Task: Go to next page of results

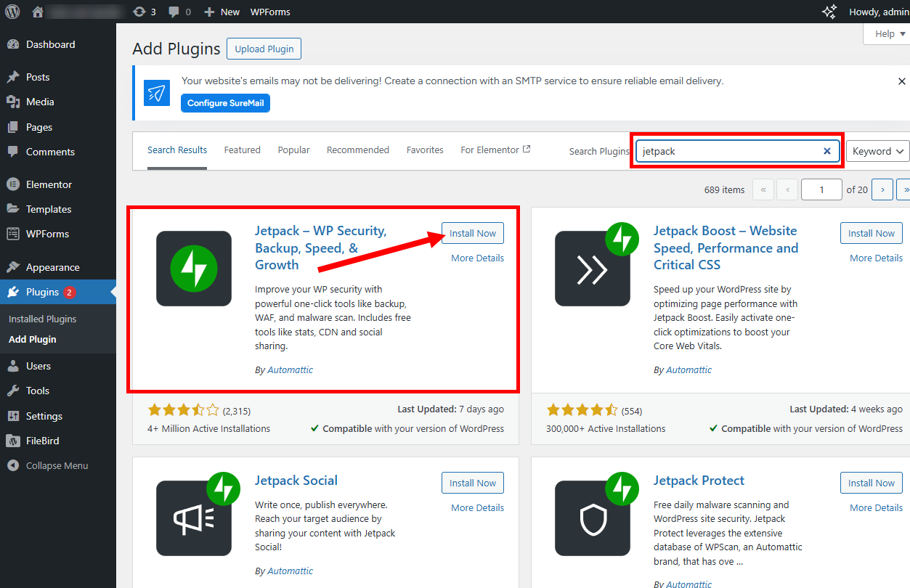Action: click(882, 189)
